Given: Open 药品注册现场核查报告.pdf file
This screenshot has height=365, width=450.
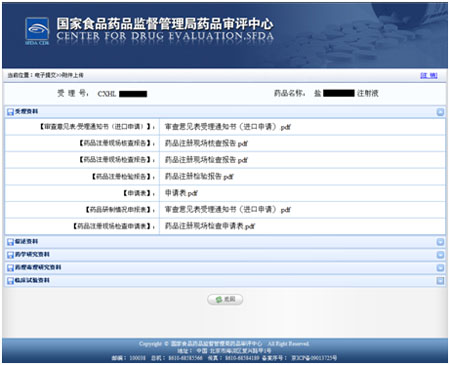Looking at the screenshot, I should point(206,143).
